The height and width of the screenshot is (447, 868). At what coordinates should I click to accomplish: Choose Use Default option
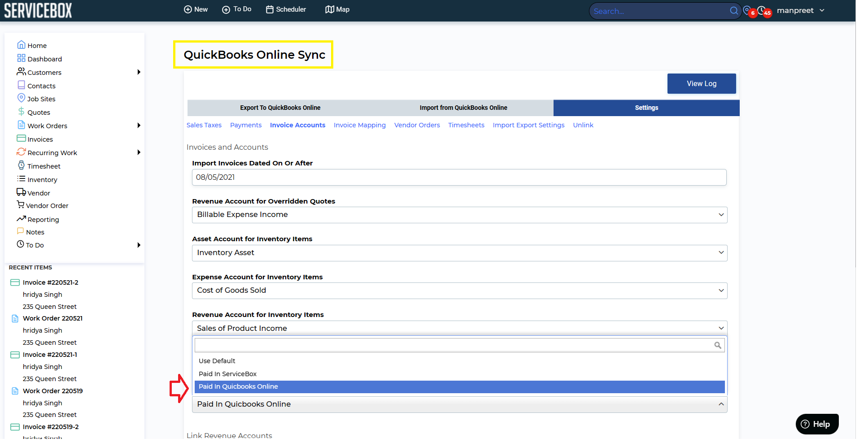(459, 361)
